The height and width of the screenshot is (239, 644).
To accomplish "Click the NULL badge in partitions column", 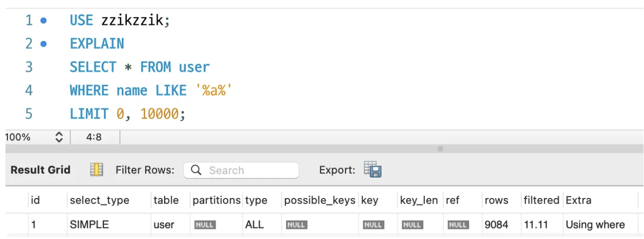I will pos(205,225).
